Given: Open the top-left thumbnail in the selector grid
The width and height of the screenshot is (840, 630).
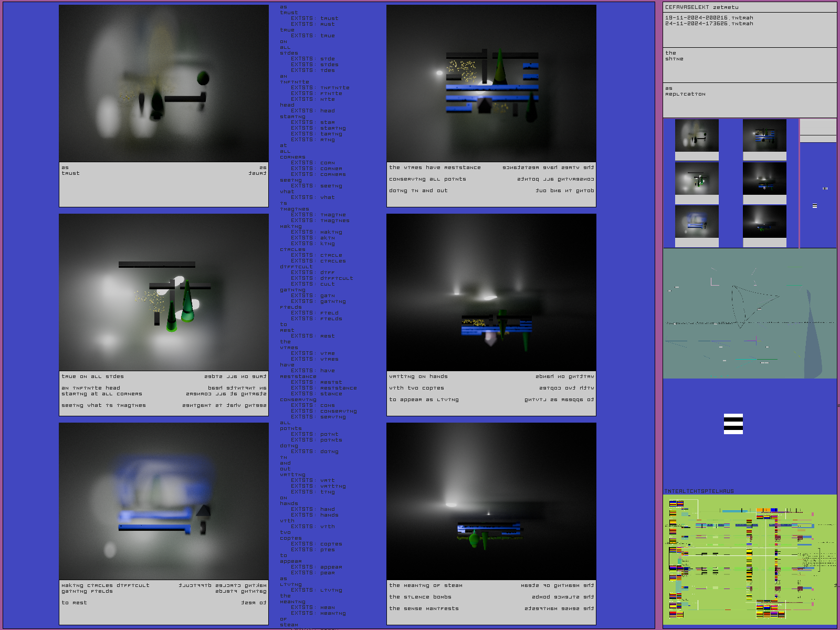Looking at the screenshot, I should click(697, 135).
